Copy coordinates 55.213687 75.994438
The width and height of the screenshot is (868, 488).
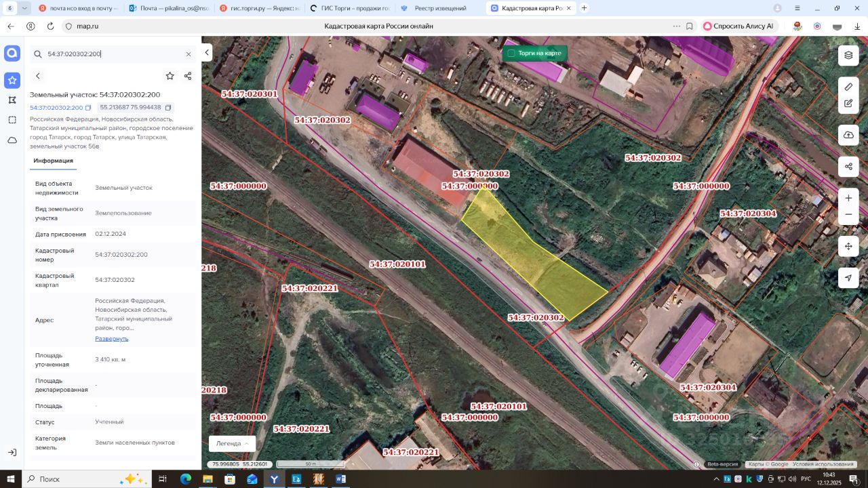click(168, 108)
